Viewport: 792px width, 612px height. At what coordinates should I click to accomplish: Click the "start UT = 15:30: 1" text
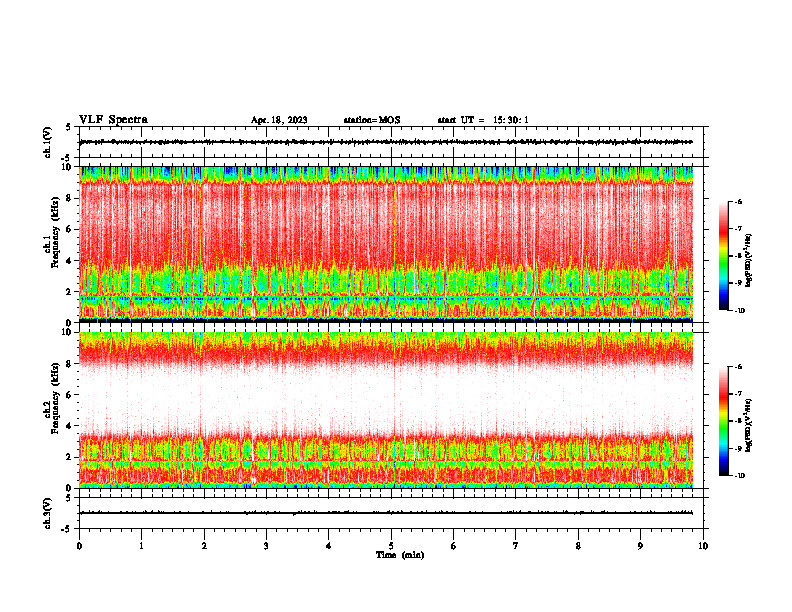coord(483,120)
